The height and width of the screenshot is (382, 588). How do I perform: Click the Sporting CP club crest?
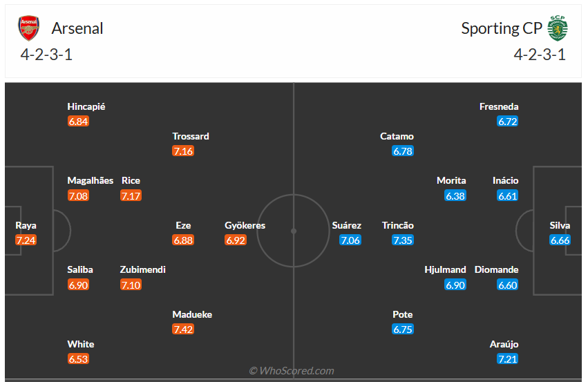[557, 28]
